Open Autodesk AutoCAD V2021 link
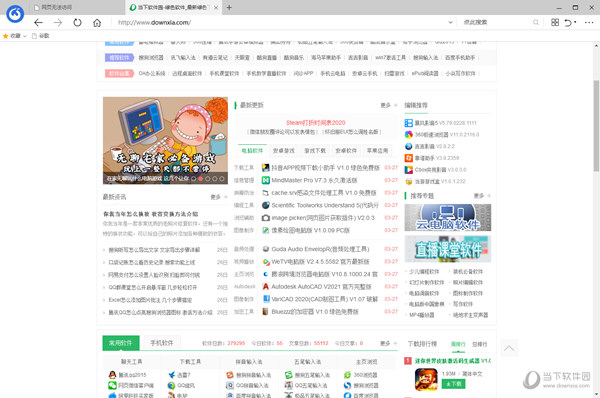Screen dimensions: 600x398 tap(321, 286)
